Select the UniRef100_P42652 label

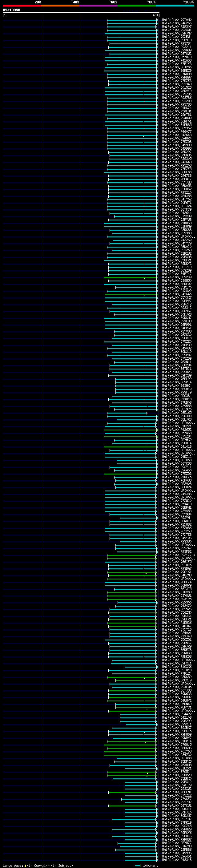(x=176, y=430)
